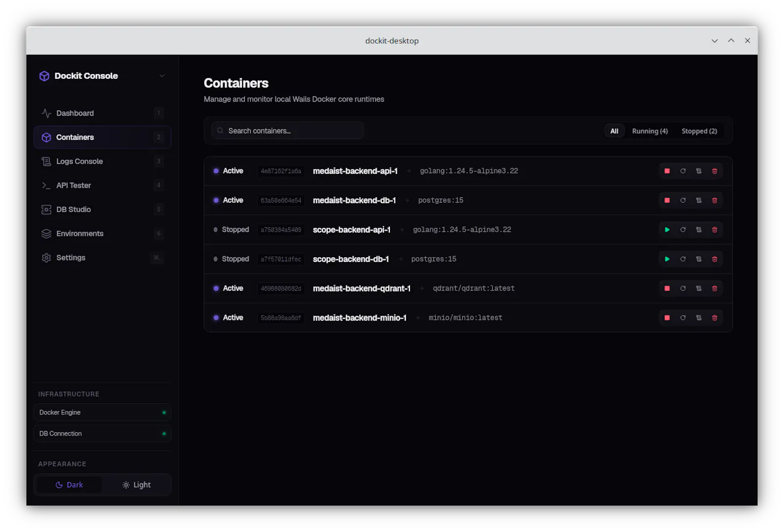The image size is (784, 532).
Task: Click the Docker Engine status item
Action: coord(102,412)
